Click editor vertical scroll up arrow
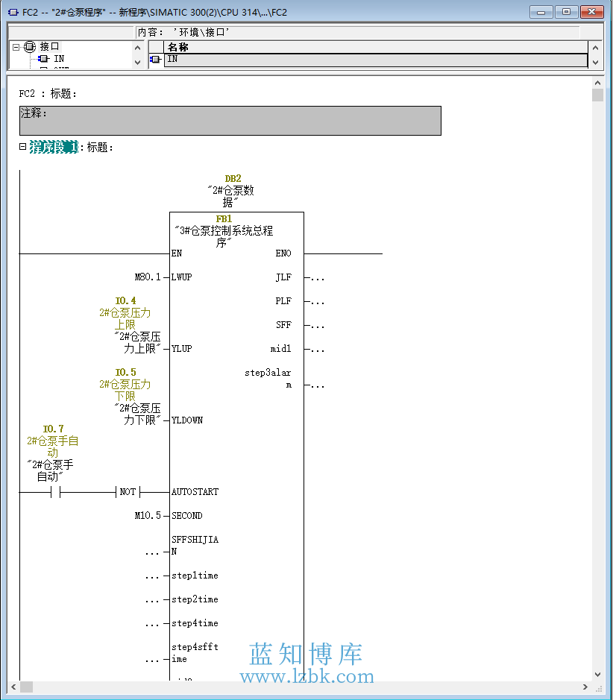This screenshot has width=613, height=700. [598, 83]
